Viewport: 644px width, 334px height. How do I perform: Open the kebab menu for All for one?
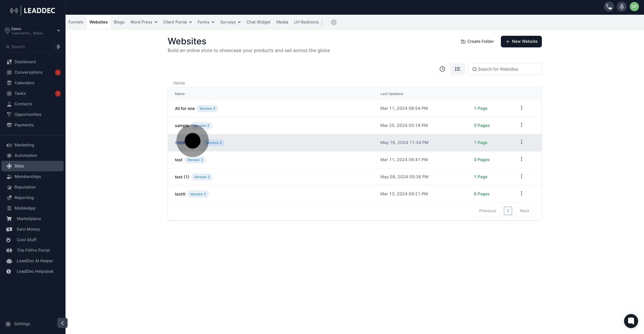tap(521, 108)
